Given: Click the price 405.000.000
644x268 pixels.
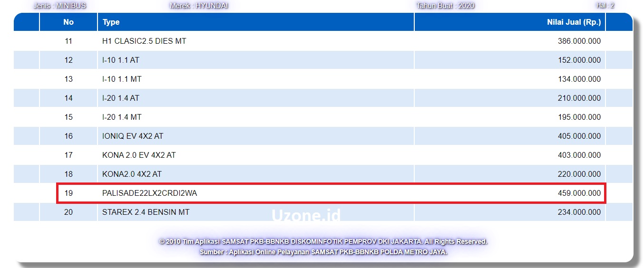Looking at the screenshot, I should [x=579, y=136].
